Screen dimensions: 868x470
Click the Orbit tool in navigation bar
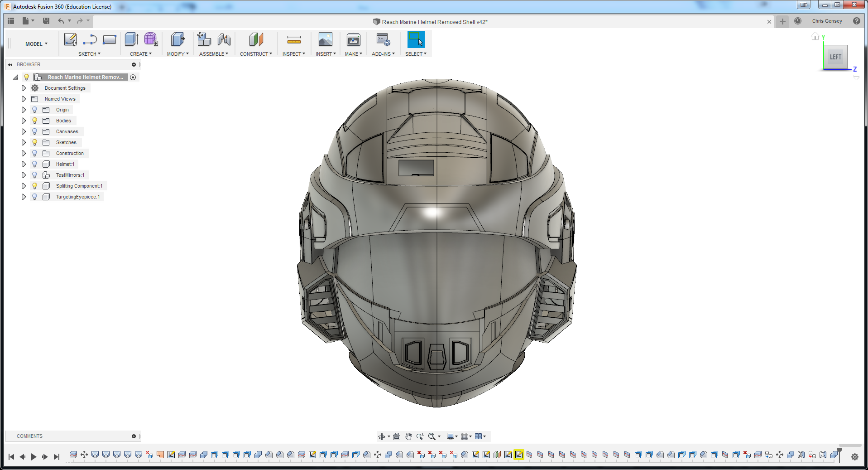pos(382,436)
